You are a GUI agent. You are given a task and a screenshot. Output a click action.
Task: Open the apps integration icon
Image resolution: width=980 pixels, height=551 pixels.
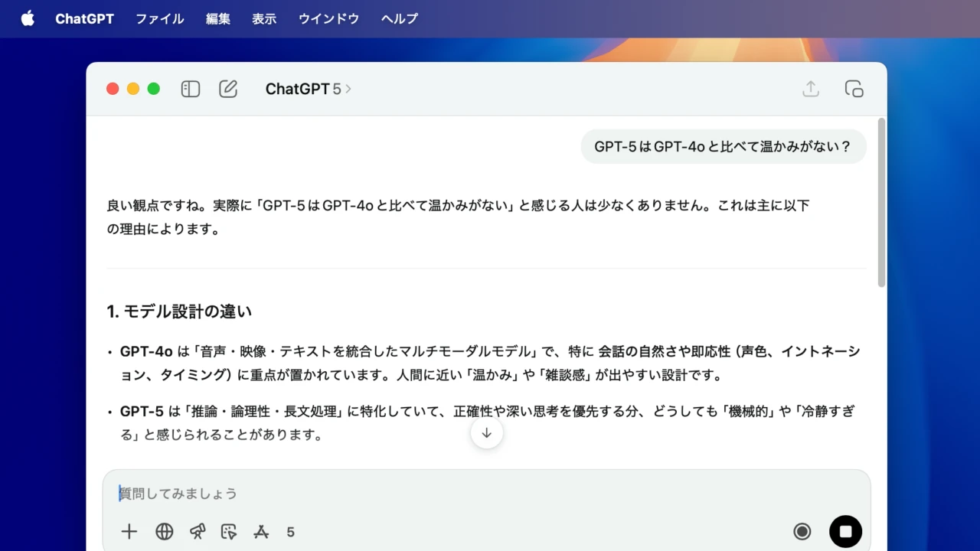[x=261, y=532]
